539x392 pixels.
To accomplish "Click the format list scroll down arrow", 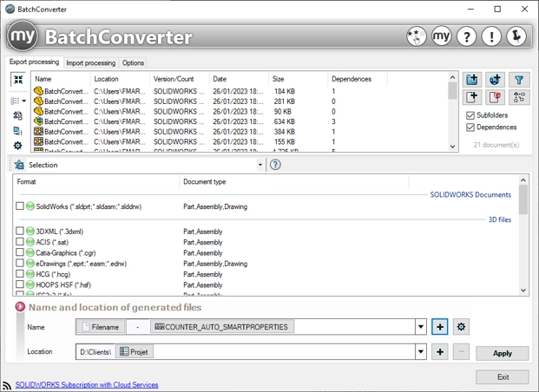I will 523,291.
